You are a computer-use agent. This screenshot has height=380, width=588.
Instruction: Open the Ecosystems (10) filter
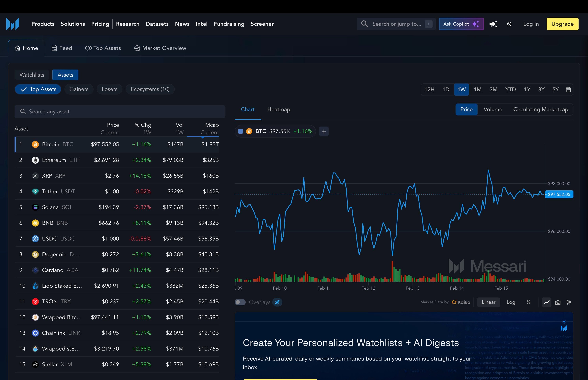click(x=150, y=89)
